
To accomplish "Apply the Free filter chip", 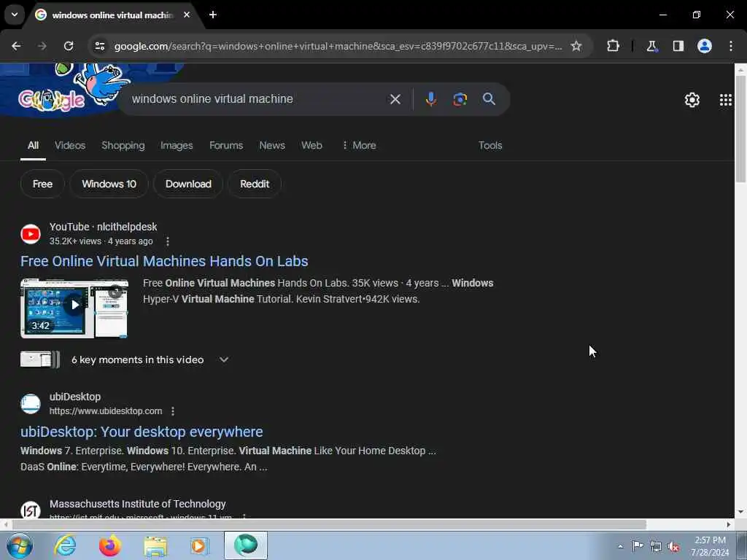I will [42, 184].
